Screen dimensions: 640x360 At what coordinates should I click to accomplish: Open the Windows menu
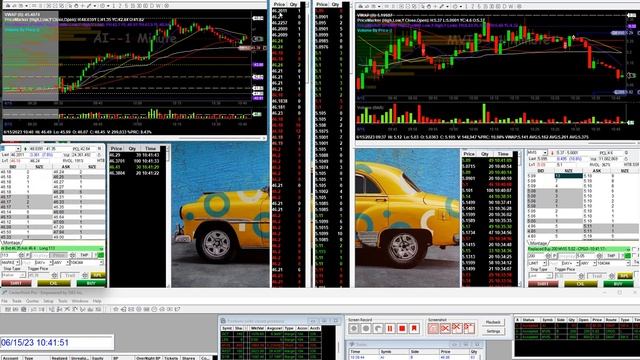click(80, 301)
